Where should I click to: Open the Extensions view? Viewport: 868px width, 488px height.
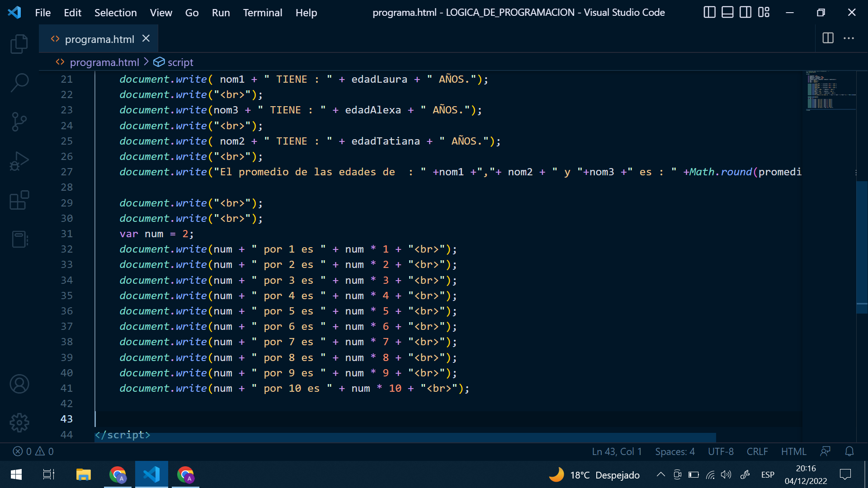[x=19, y=200]
